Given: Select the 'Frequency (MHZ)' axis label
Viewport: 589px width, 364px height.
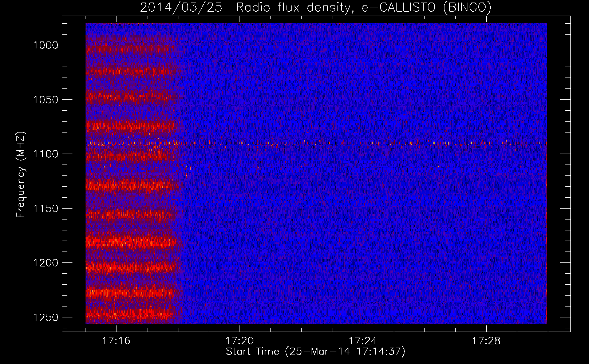Looking at the screenshot, I should [x=21, y=175].
